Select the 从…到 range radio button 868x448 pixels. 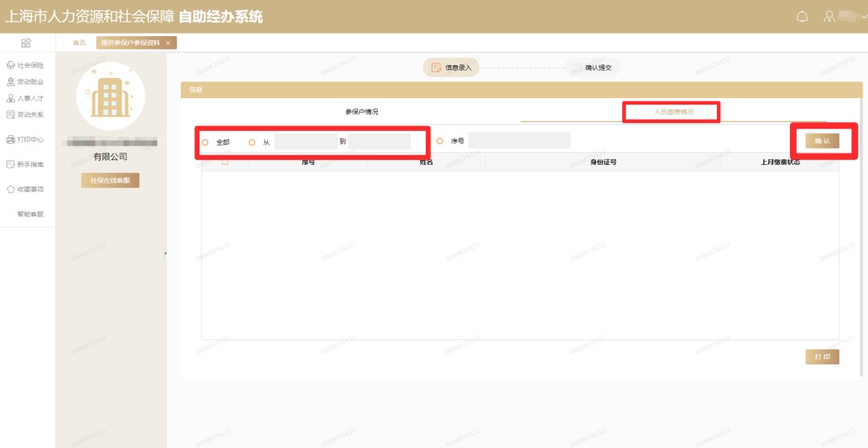(x=252, y=142)
